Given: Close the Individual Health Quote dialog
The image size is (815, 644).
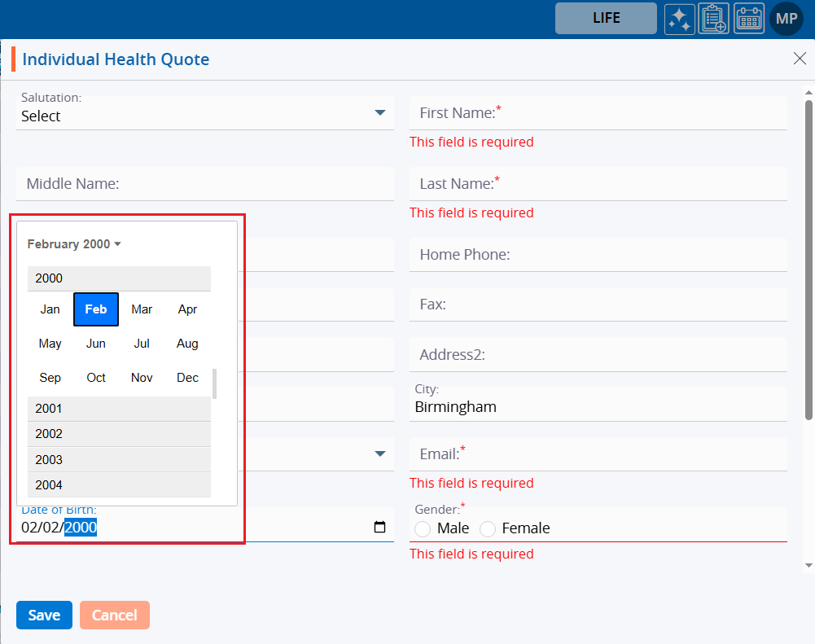Looking at the screenshot, I should click(x=800, y=58).
